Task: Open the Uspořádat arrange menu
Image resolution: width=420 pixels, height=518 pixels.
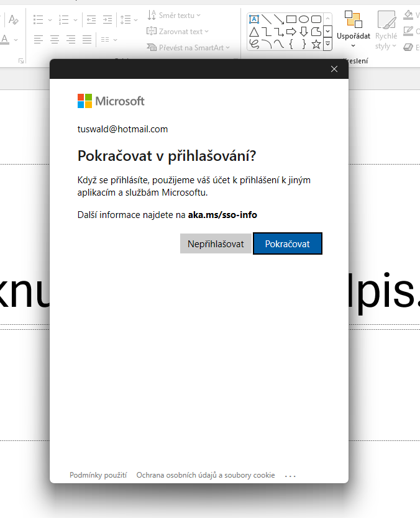Action: 354,29
